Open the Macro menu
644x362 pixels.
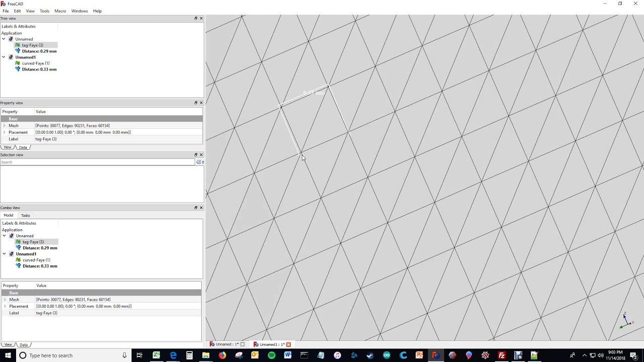(x=60, y=11)
